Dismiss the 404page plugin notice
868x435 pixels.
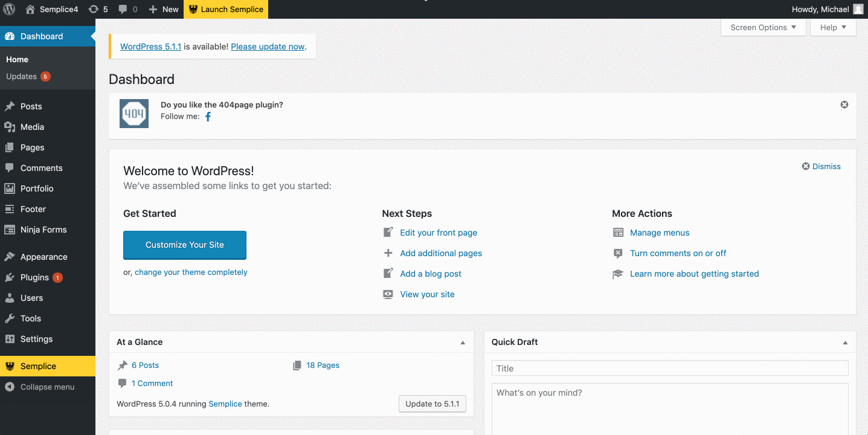click(844, 105)
